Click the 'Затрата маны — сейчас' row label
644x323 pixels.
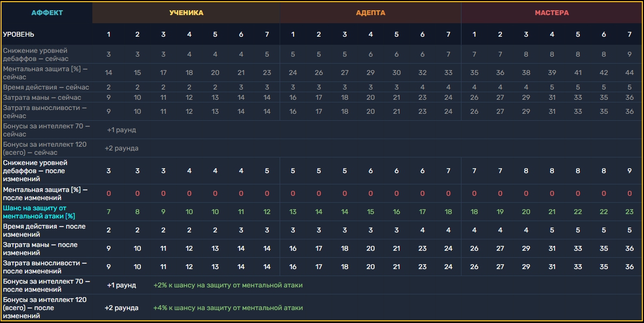(x=42, y=97)
